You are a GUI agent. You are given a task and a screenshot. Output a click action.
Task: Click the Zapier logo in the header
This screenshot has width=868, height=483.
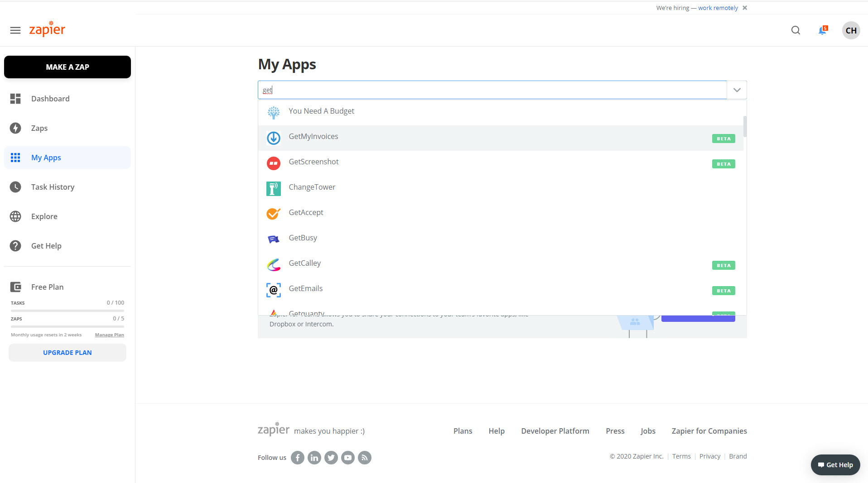[x=47, y=29]
